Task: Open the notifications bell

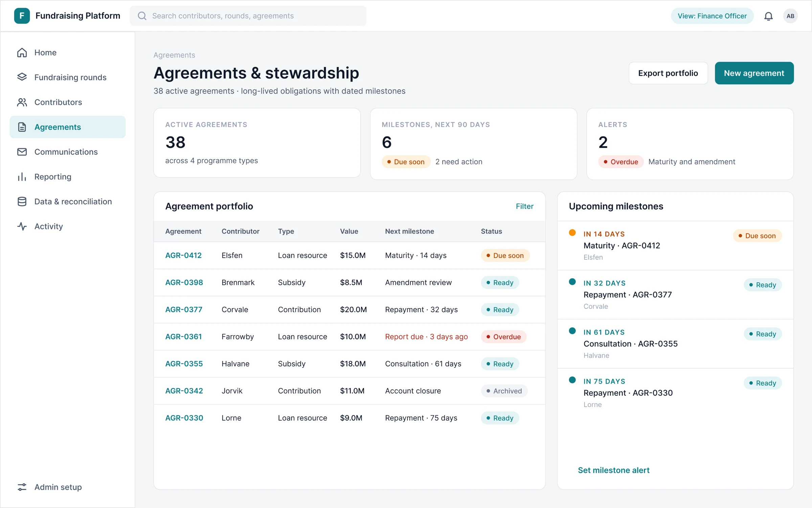Action: click(768, 16)
